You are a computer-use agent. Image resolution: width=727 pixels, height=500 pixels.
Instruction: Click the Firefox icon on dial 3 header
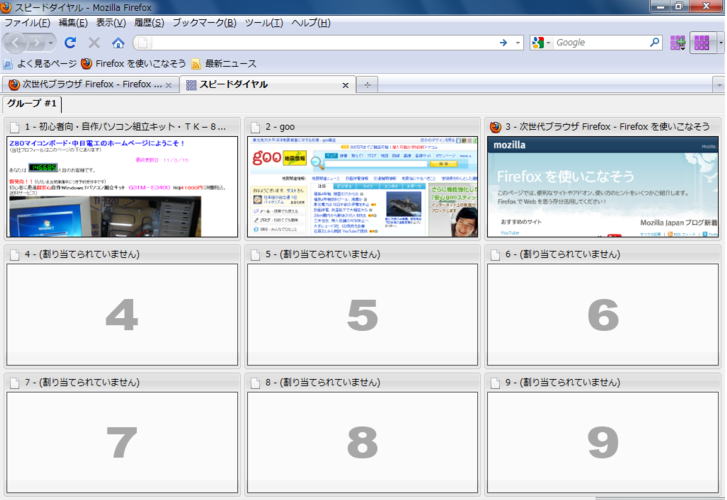pos(495,127)
